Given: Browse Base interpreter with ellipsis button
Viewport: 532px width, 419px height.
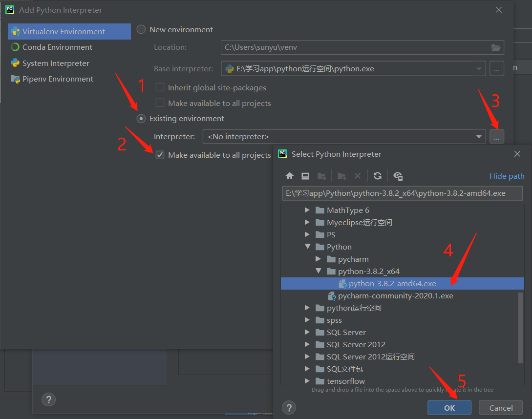Looking at the screenshot, I should click(x=497, y=69).
